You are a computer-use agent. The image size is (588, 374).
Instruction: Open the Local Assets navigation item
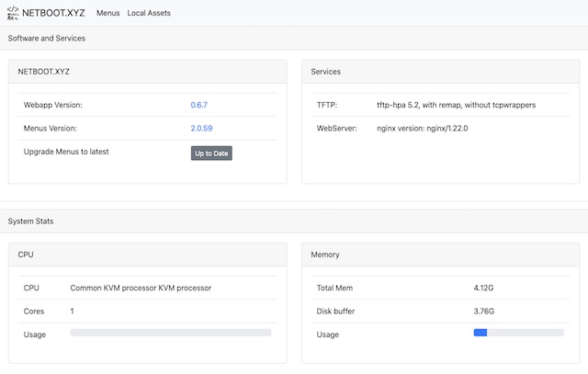coord(149,13)
